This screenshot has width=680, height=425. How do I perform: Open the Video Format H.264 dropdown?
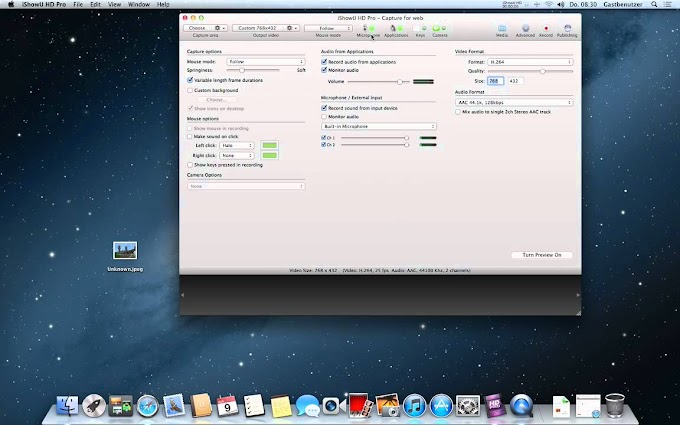[530, 62]
